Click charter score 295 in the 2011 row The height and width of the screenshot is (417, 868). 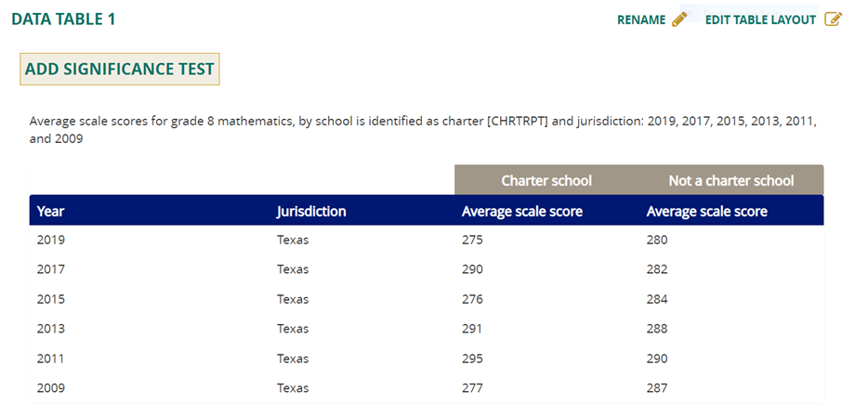pos(472,358)
